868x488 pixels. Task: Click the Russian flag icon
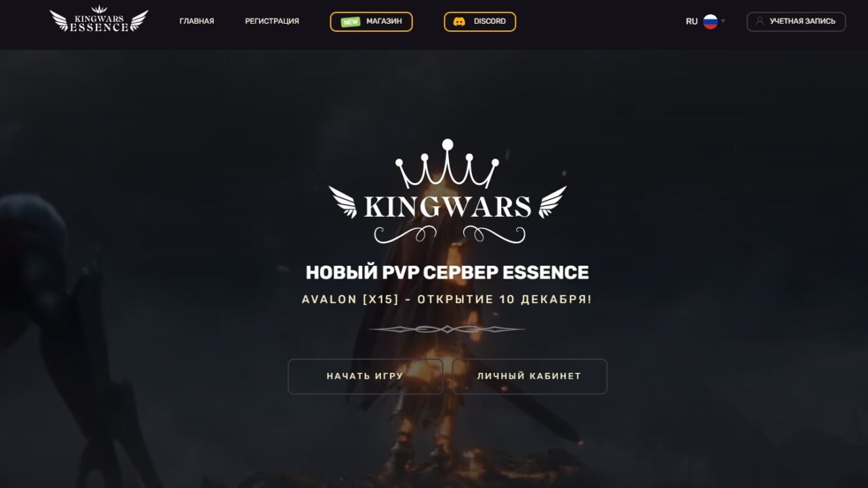pyautogui.click(x=710, y=22)
